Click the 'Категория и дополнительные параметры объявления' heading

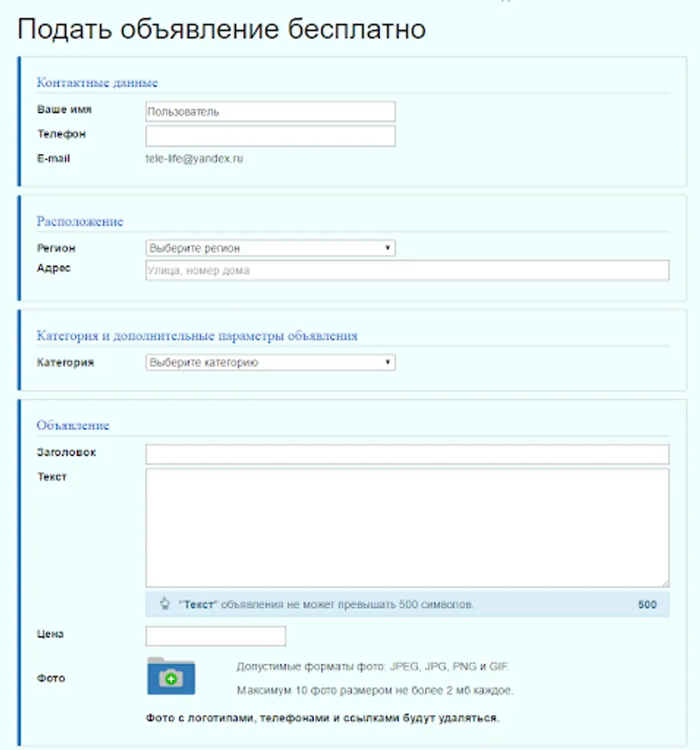pos(197,335)
